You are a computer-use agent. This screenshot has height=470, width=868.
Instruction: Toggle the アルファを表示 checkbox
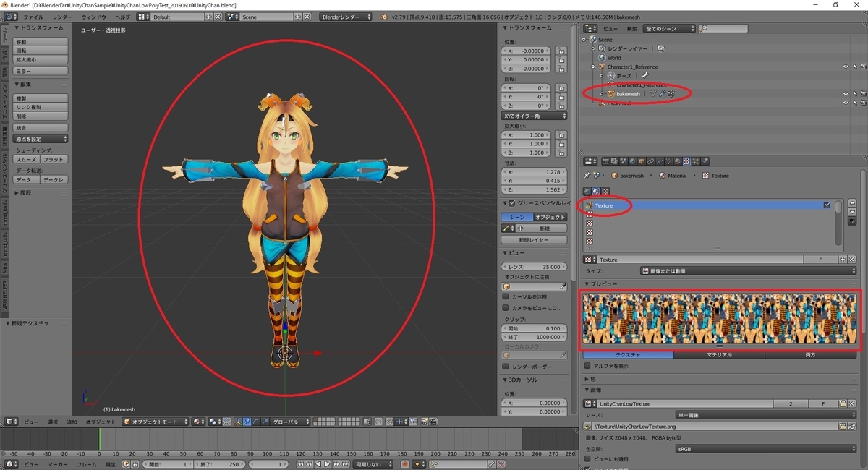[x=587, y=366]
